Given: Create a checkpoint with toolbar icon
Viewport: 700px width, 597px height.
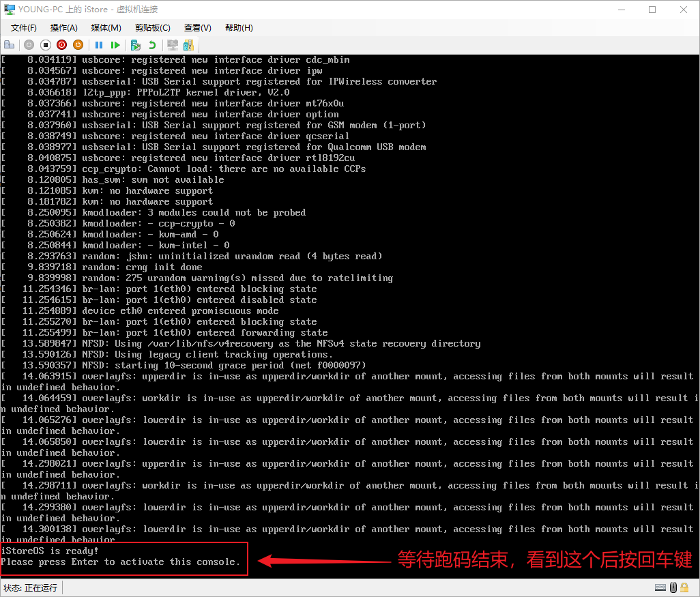Looking at the screenshot, I should [136, 44].
